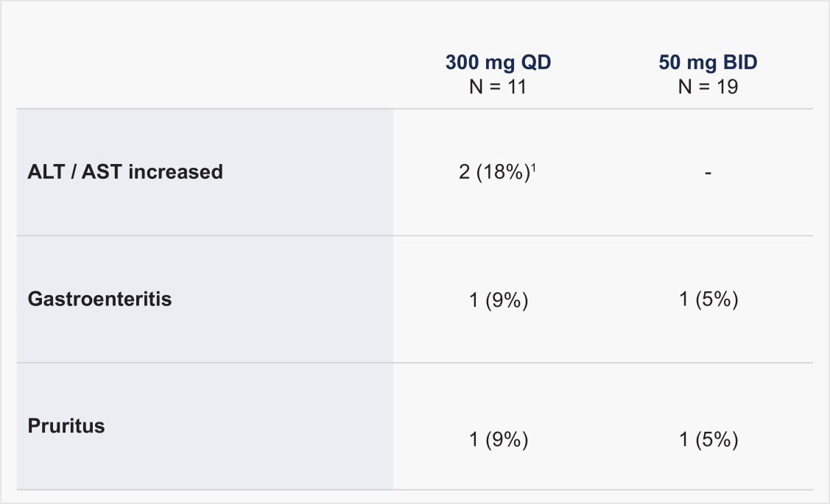Click Gastroenteritis '1 (9%)' under 300 mg QD

click(x=499, y=300)
